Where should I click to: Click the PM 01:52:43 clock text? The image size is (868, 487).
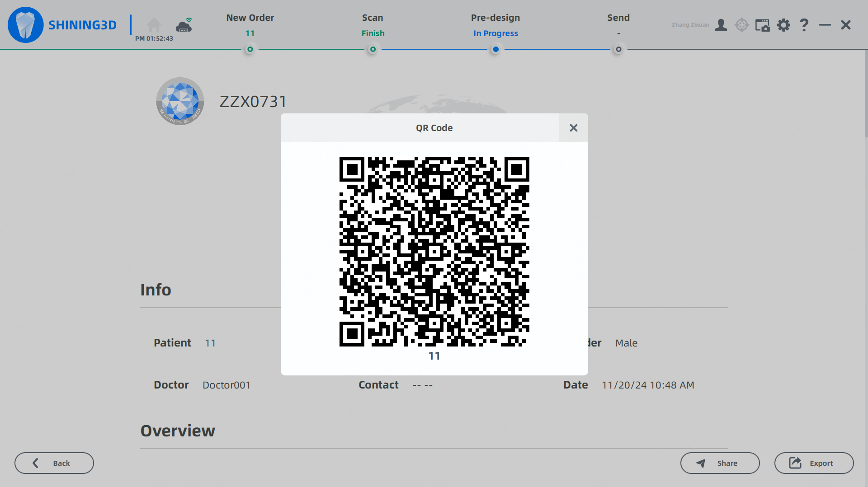[x=154, y=38]
